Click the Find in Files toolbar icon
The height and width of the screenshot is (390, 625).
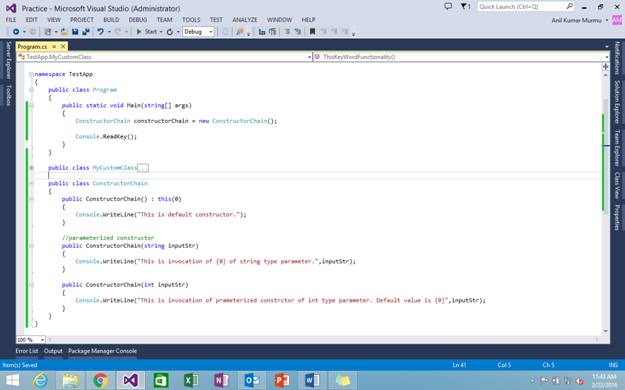(240, 32)
